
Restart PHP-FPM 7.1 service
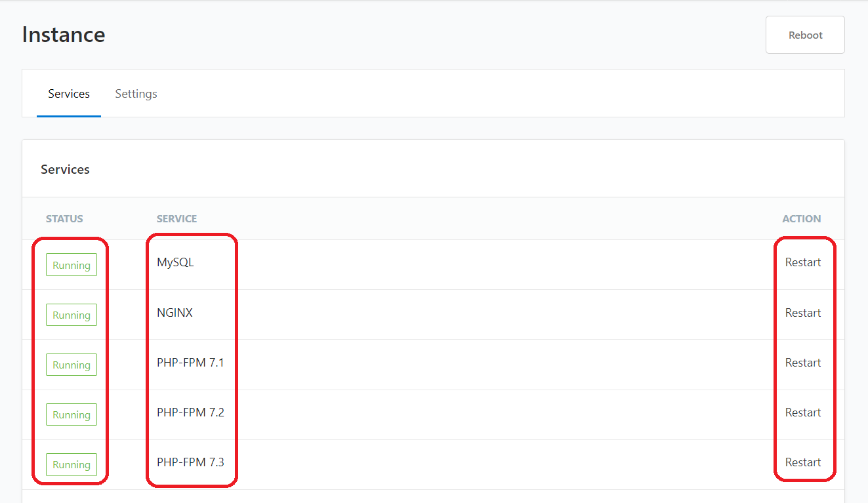coord(803,363)
